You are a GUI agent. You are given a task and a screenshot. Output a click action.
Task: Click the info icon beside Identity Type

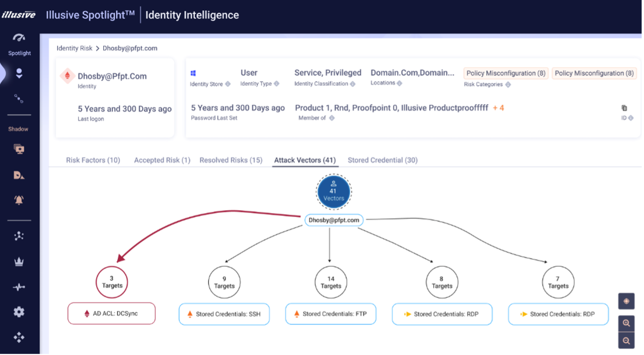point(276,84)
